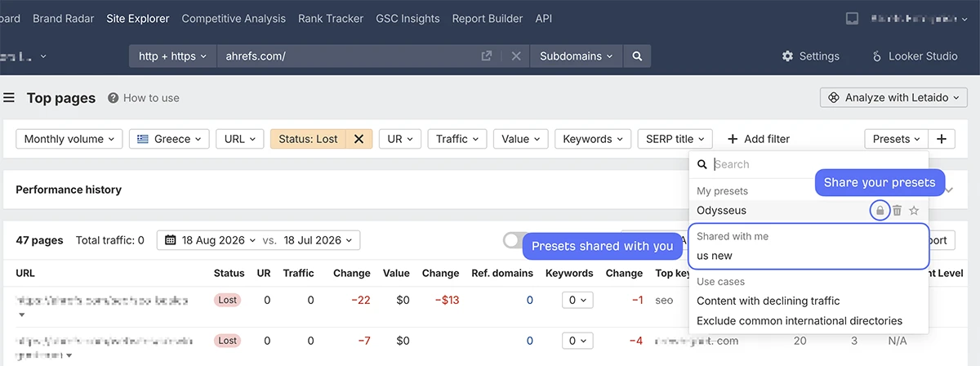The width and height of the screenshot is (980, 366).
Task: Star the Odysseus preset
Action: [x=914, y=210]
